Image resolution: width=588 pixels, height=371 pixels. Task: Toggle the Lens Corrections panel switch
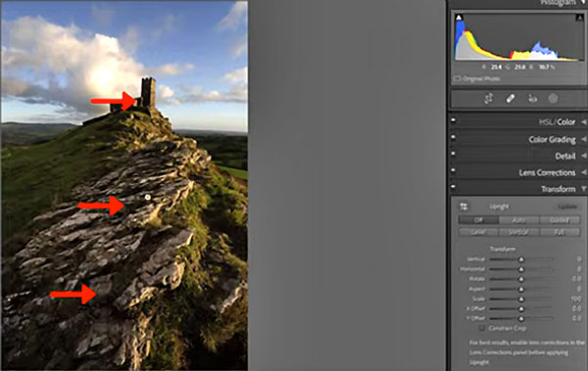[454, 170]
